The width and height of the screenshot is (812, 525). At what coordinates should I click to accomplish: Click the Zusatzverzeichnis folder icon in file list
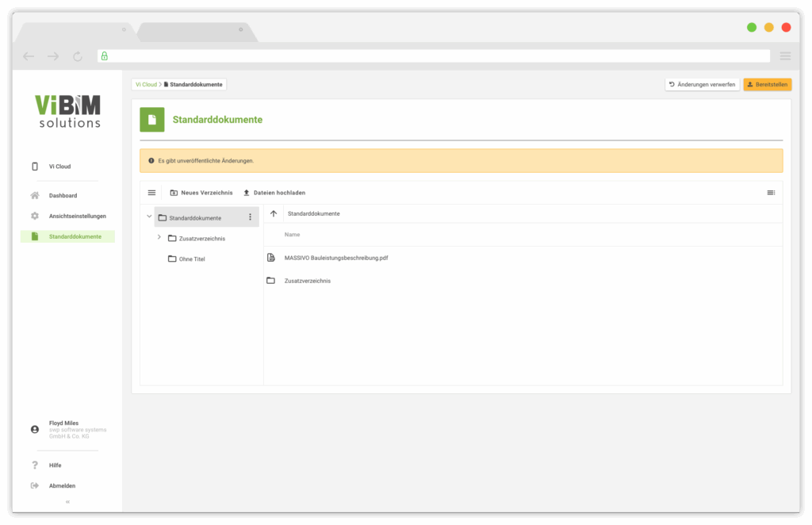271,281
